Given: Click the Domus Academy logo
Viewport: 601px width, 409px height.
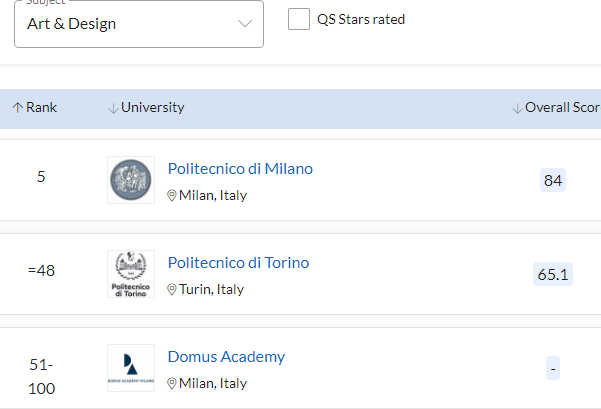Looking at the screenshot, I should (x=131, y=368).
